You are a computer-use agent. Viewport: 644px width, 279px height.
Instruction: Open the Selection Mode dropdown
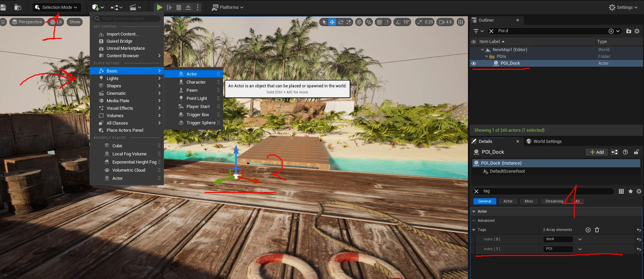(56, 7)
